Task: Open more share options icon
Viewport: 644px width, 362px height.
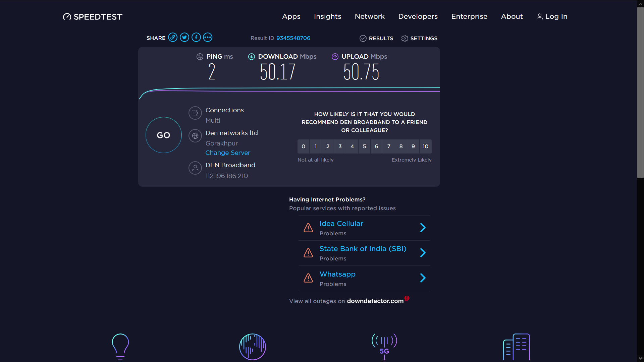Action: point(208,37)
